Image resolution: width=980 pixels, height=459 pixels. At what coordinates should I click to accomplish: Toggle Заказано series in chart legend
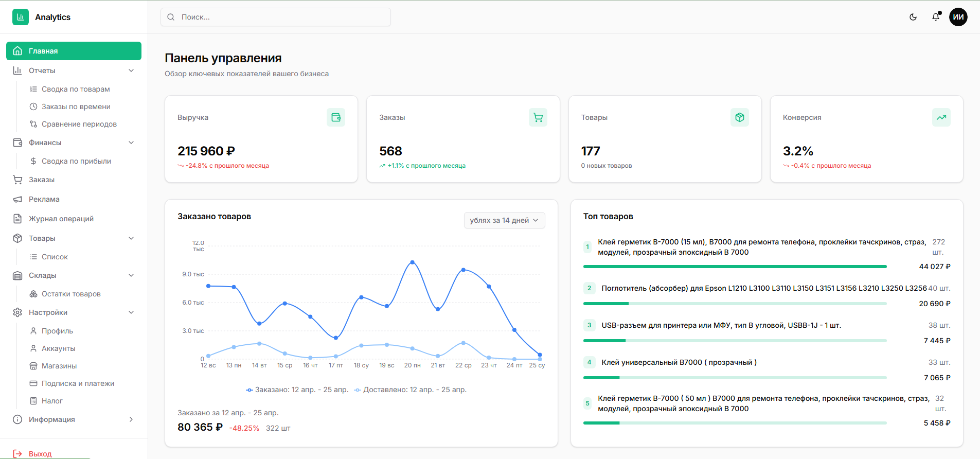coord(297,390)
